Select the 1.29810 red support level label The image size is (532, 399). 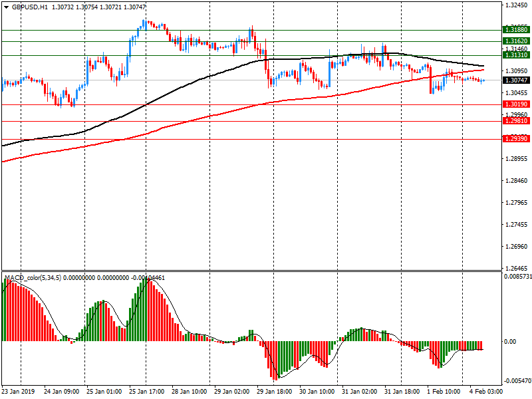(516, 121)
